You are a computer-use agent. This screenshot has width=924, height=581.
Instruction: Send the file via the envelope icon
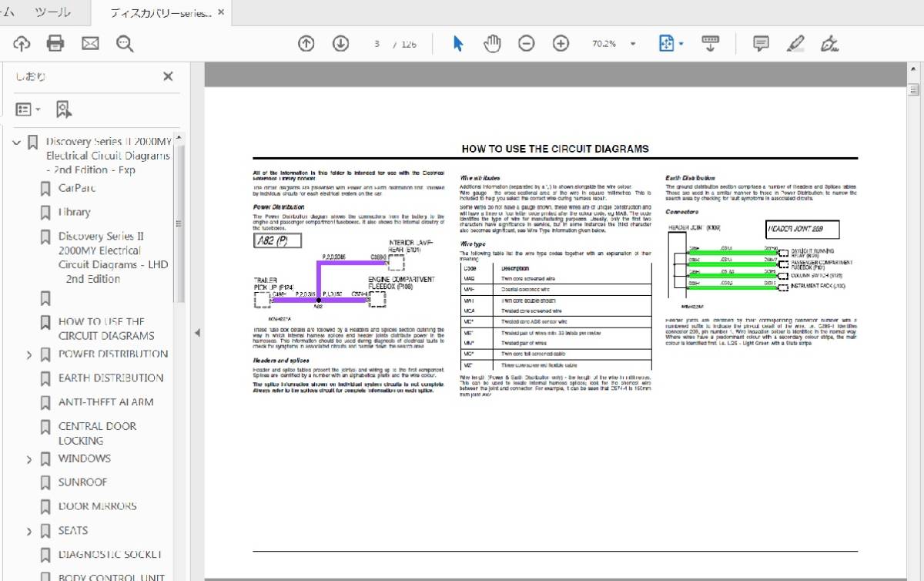click(x=90, y=43)
